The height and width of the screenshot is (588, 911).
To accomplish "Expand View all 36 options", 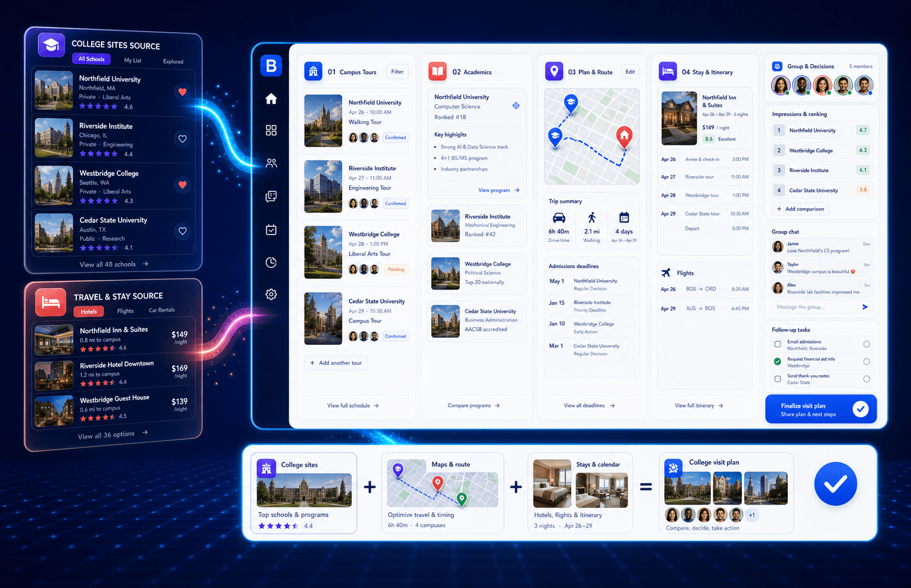I will 113,435.
